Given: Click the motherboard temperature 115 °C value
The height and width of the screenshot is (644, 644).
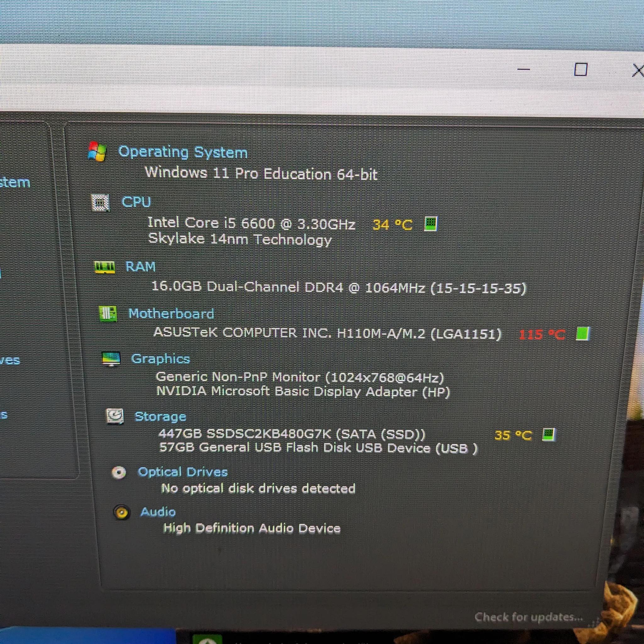Looking at the screenshot, I should point(542,334).
